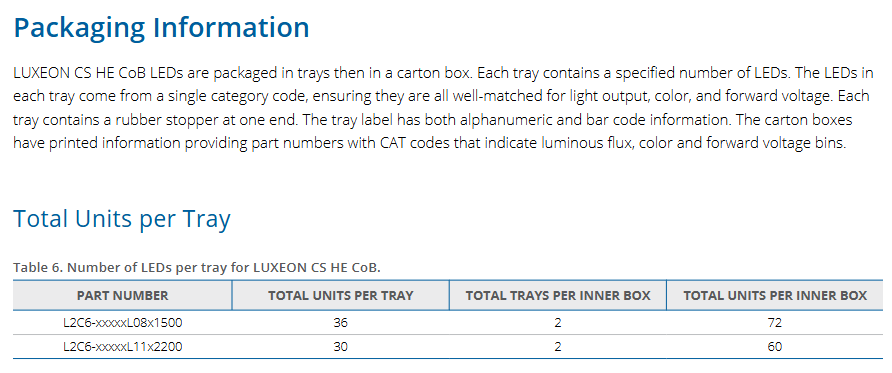Click part number L2C6-xxxxxL11x2200 cell
The width and height of the screenshot is (892, 373).
(122, 346)
